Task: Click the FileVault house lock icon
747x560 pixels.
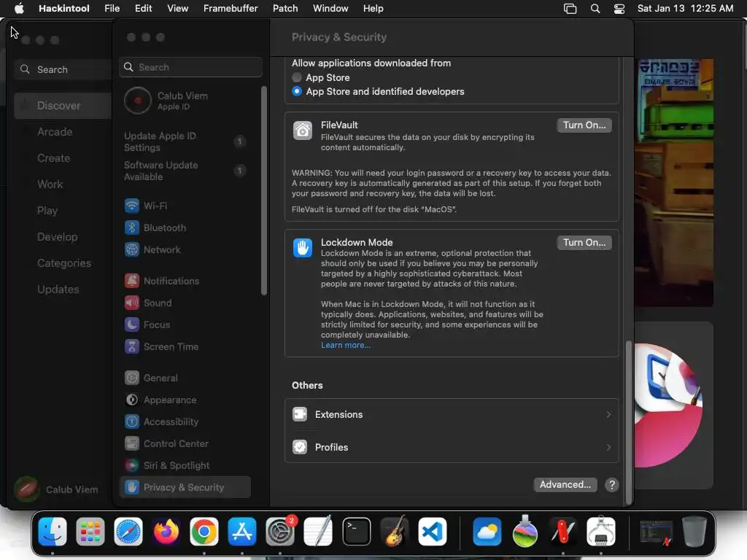Action: (303, 131)
